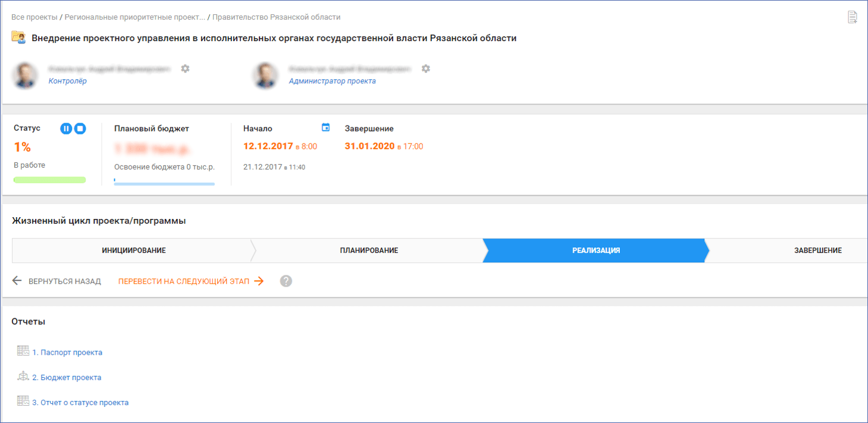Open settings gear next to Администратор проекта

(425, 68)
